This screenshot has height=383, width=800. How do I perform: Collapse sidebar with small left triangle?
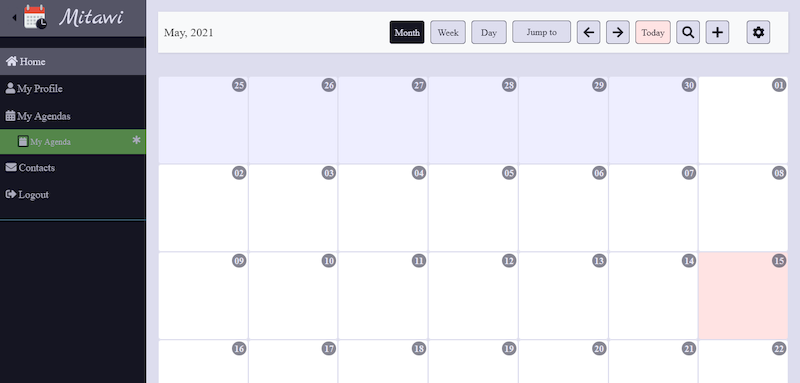(14, 18)
